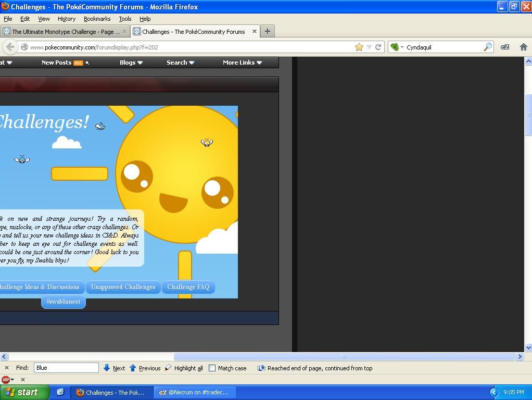This screenshot has width=532, height=400.
Task: Click the horizontal scrollbar thumb
Action: [x=344, y=357]
